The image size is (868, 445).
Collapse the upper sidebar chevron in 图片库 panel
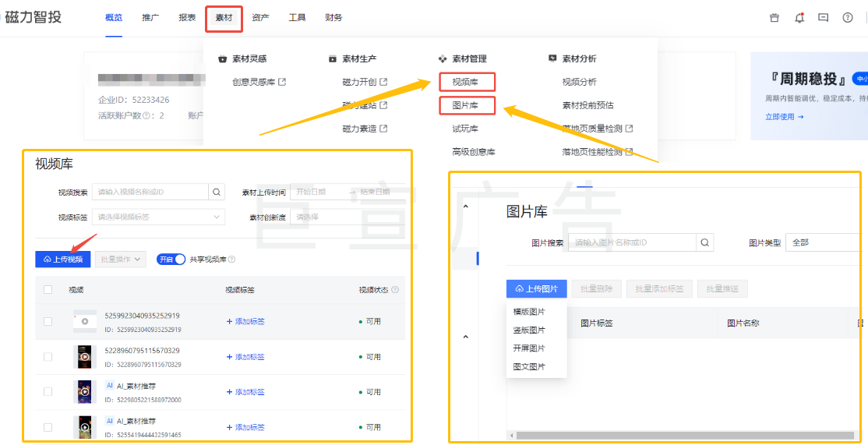pos(465,207)
